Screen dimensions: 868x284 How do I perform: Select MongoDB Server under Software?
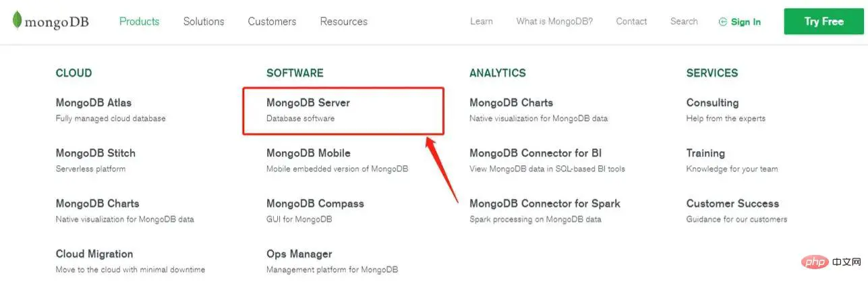coord(308,103)
